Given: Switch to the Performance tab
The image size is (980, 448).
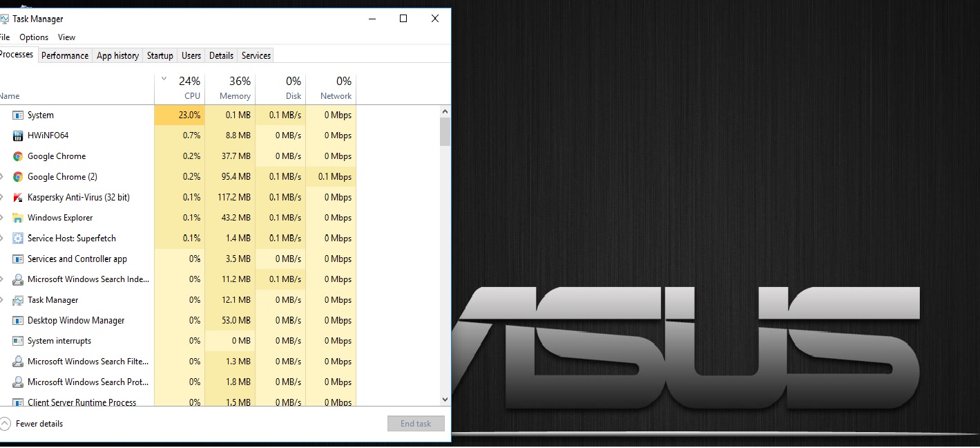Looking at the screenshot, I should point(65,55).
